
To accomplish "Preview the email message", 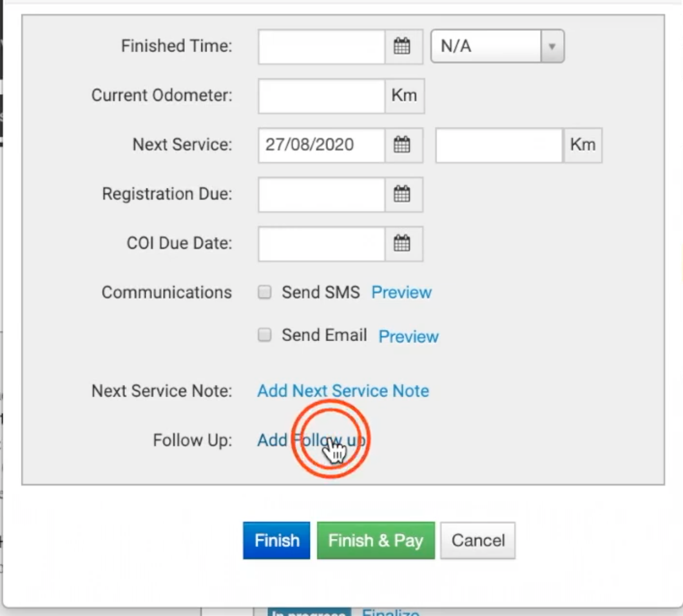I will coord(408,336).
